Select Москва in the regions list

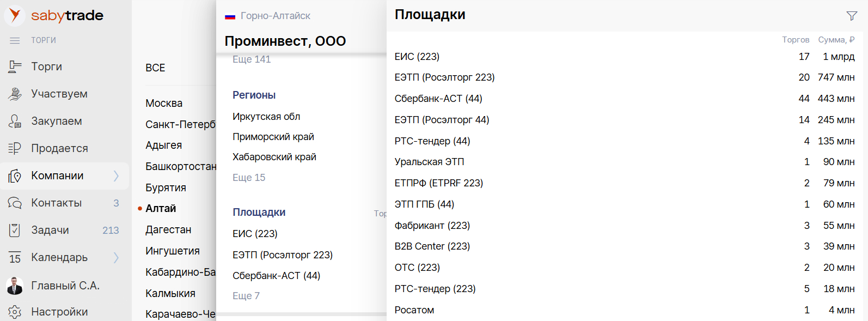[164, 103]
